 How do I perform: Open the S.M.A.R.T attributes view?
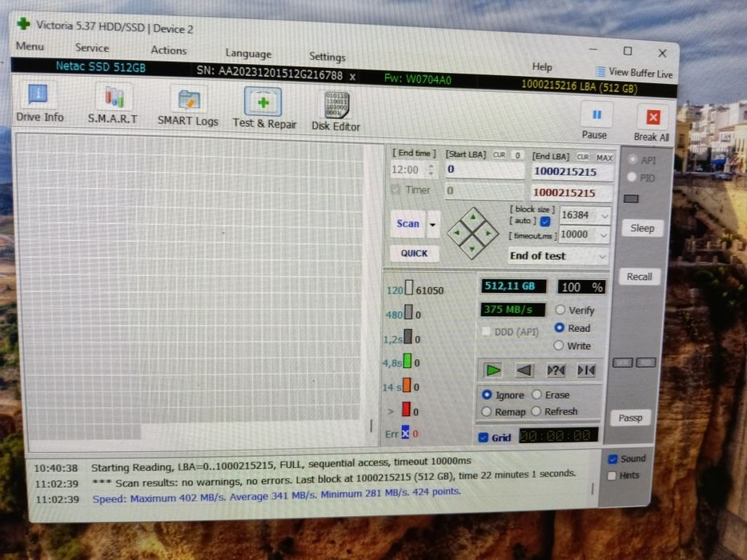pos(113,104)
